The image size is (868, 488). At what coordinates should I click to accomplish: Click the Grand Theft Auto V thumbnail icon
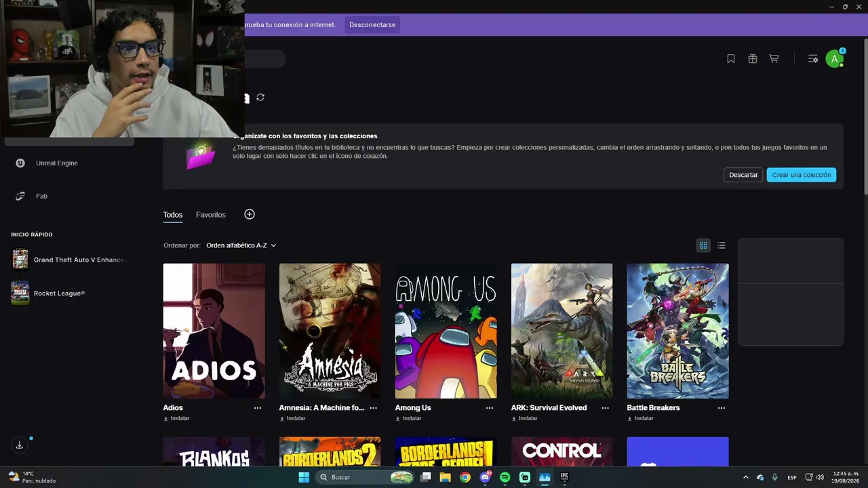click(x=20, y=260)
